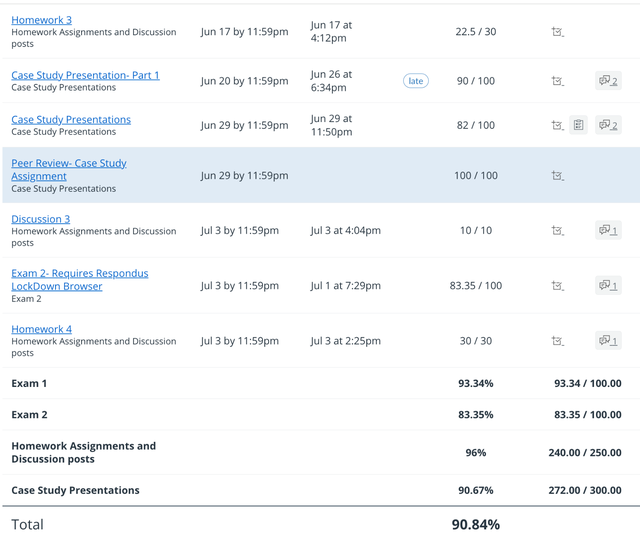
Task: Open the Homework 3 assignment link
Action: tap(41, 20)
